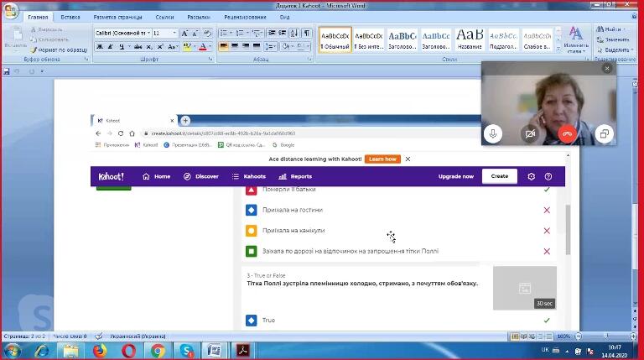Open the Изменить стили dropdown
Viewport: 644px width, 360px height.
click(x=576, y=40)
